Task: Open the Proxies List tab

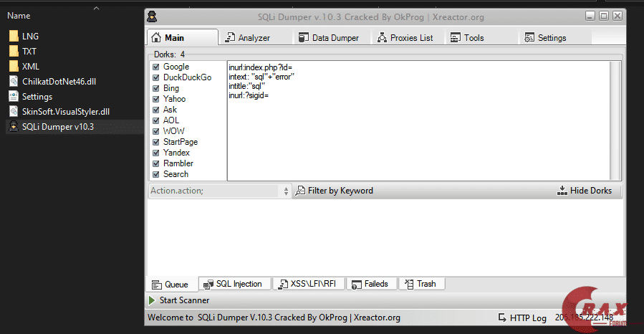Action: click(405, 38)
